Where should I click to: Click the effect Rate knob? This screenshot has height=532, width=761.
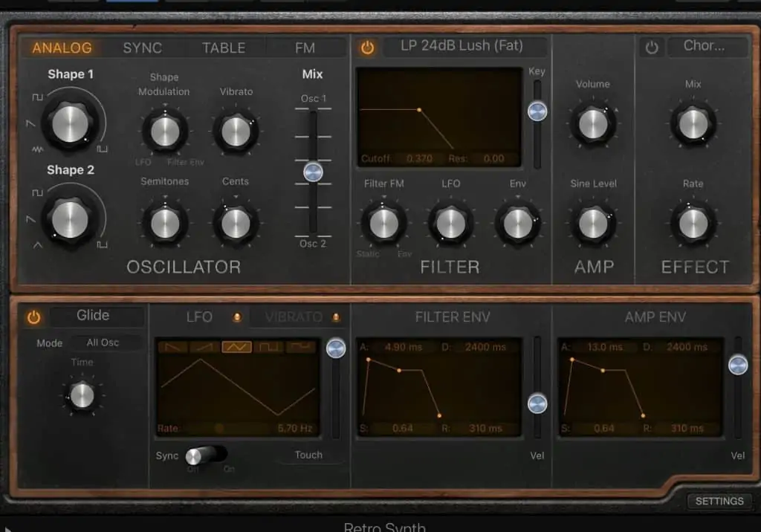pos(693,224)
